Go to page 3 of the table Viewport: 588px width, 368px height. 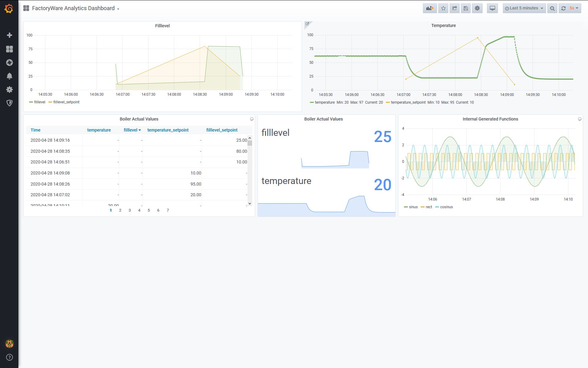click(130, 210)
